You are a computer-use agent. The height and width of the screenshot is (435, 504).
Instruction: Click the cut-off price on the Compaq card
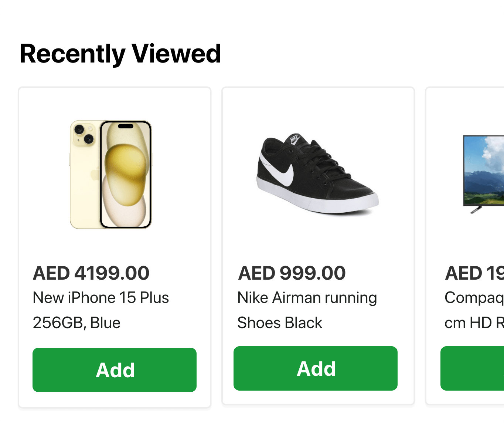pos(474,273)
